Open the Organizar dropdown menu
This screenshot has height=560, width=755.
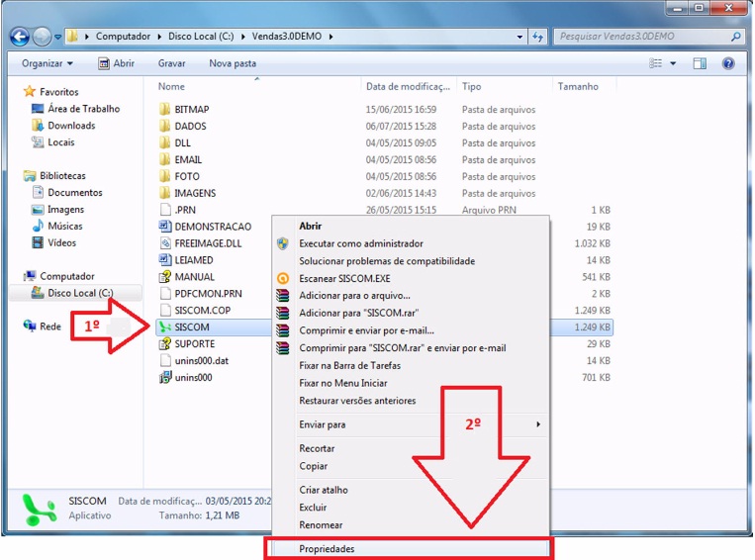coord(47,63)
